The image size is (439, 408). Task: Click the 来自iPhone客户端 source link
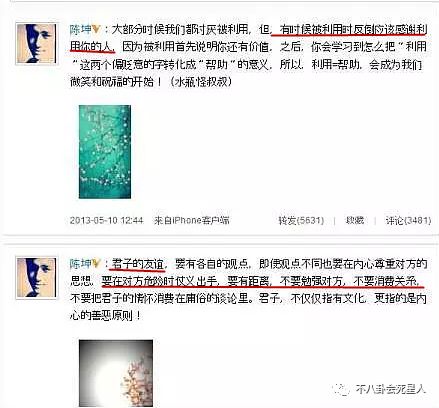[x=192, y=220]
